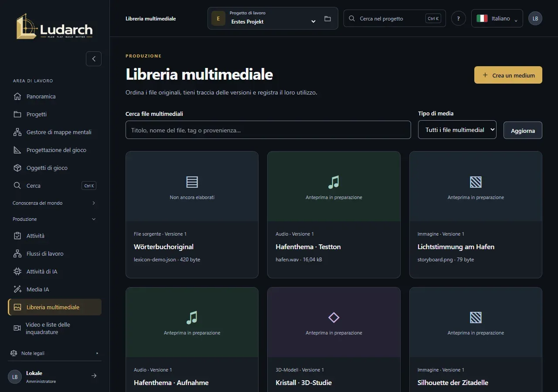Open Panoramica via its home icon
Viewport: 558px width, 392px height.
pos(17,96)
